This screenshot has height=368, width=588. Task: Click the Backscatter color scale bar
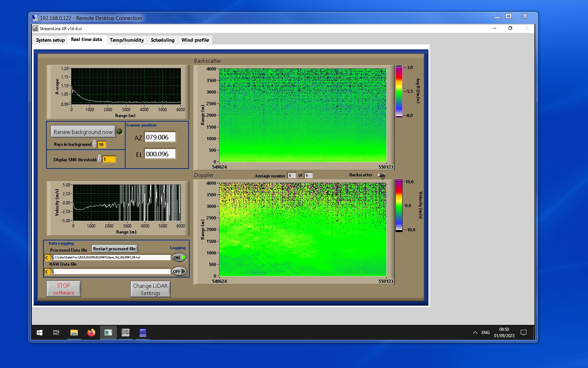point(399,91)
